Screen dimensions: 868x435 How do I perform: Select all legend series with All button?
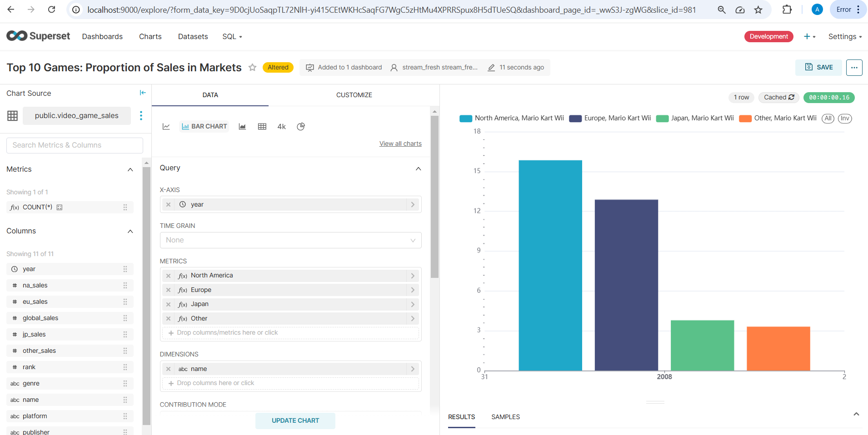click(x=828, y=119)
